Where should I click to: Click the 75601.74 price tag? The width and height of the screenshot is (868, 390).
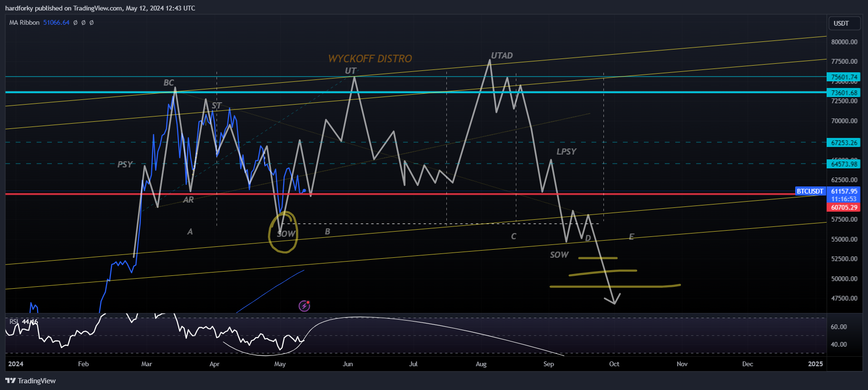844,77
